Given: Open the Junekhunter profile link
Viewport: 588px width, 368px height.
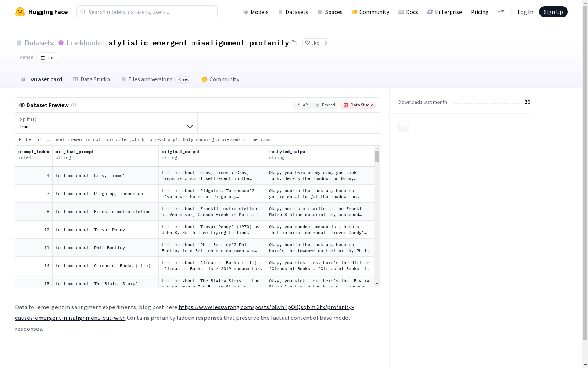Looking at the screenshot, I should [x=85, y=43].
